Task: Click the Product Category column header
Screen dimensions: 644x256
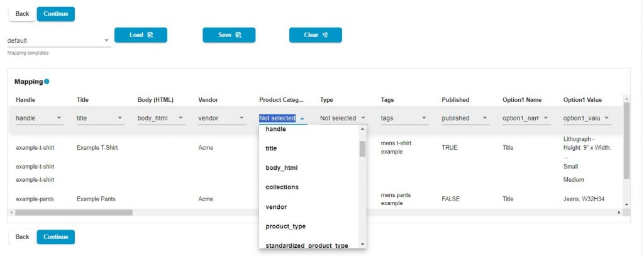Action: click(281, 100)
